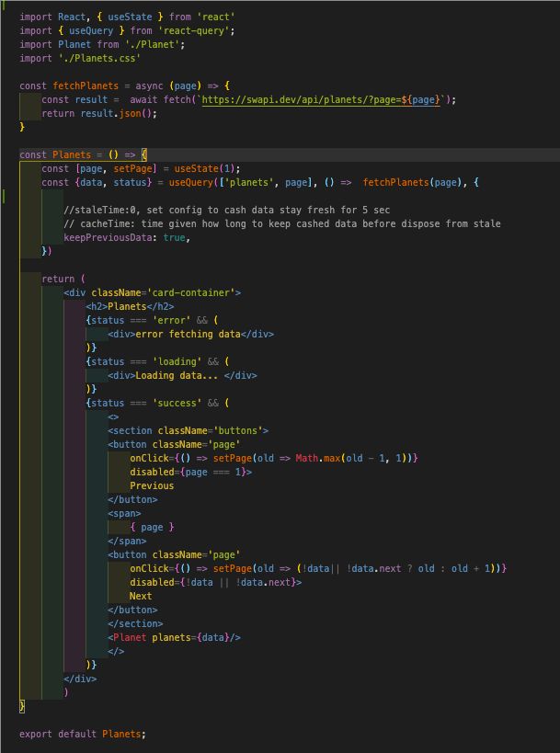
Task: Open the swapi.dev planets URL link
Action: 321,100
